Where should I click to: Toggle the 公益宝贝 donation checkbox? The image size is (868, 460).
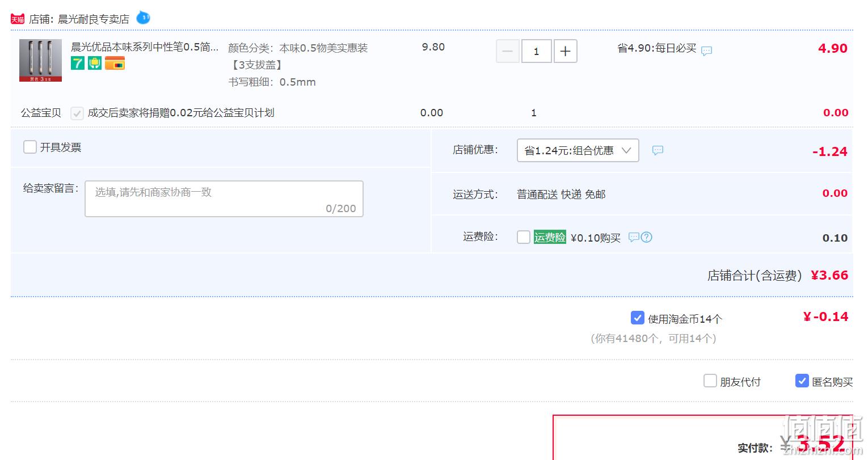click(77, 113)
